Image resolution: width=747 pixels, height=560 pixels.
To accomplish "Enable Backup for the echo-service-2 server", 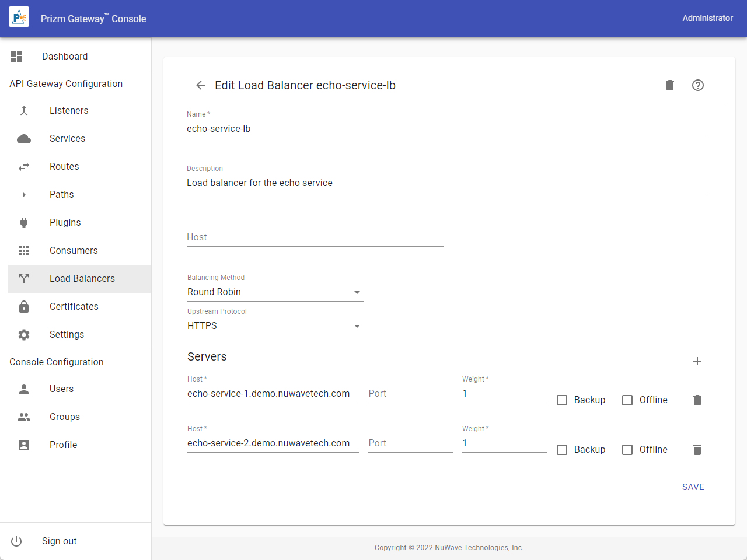I will coord(562,450).
